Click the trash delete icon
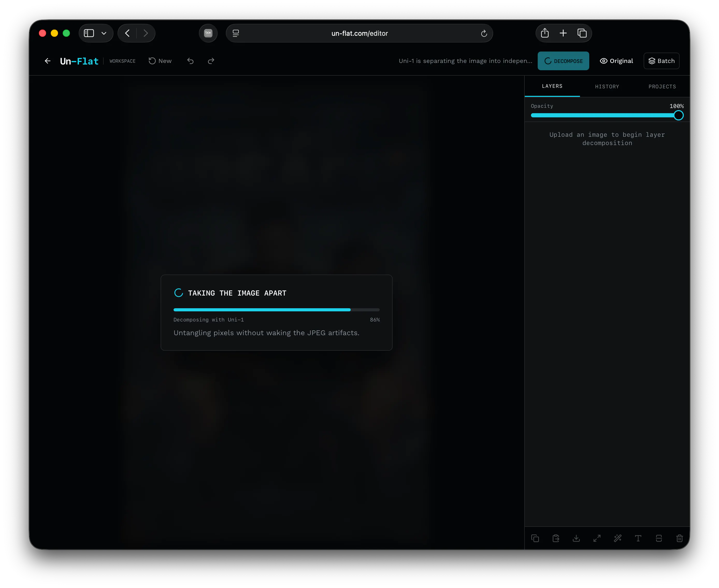The height and width of the screenshot is (588, 719). click(x=679, y=538)
